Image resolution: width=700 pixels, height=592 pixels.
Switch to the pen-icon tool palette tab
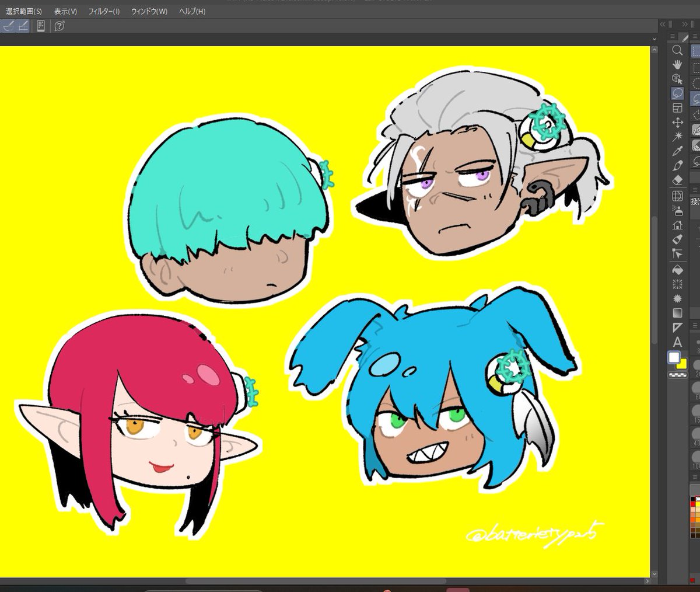(684, 37)
